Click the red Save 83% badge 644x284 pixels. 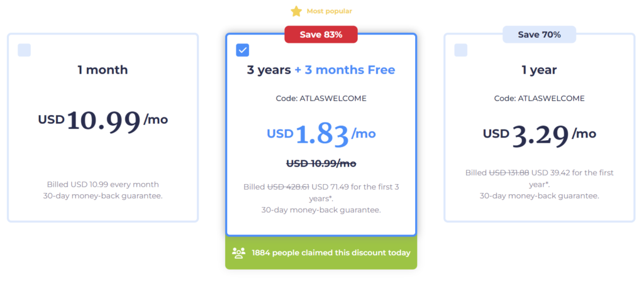321,35
